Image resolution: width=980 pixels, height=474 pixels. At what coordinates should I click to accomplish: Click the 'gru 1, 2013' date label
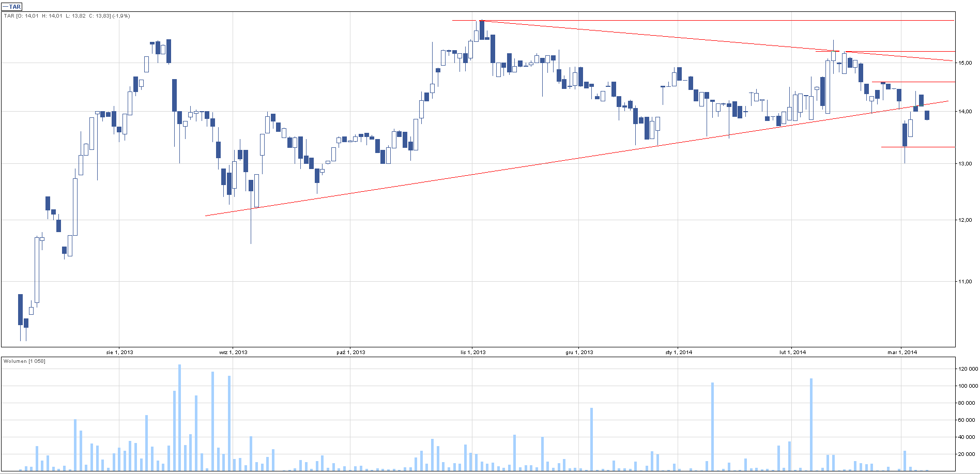coord(579,353)
